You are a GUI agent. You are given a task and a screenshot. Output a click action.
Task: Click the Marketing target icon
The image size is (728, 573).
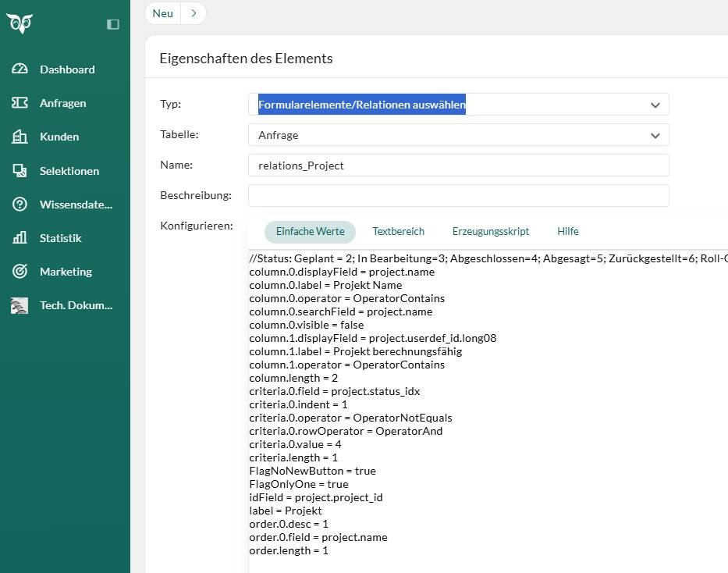tap(20, 271)
